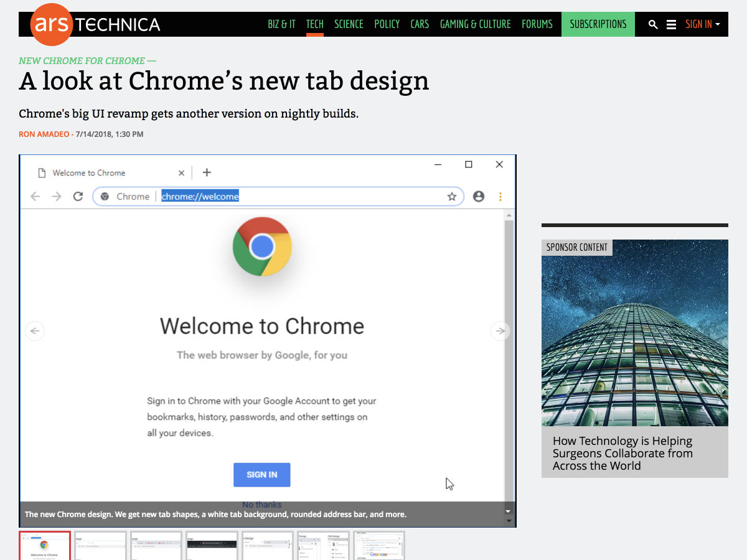The image size is (747, 560).
Task: Open the Cars section
Action: (420, 24)
